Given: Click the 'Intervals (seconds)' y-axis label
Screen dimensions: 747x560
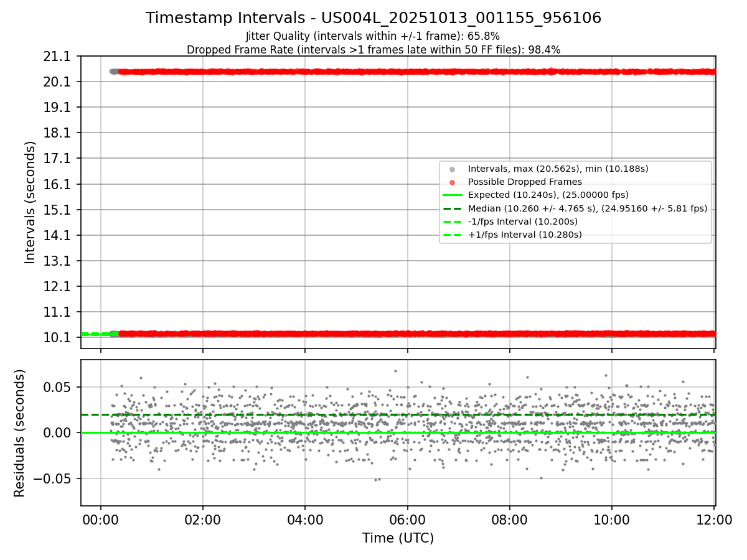Looking at the screenshot, I should [31, 202].
